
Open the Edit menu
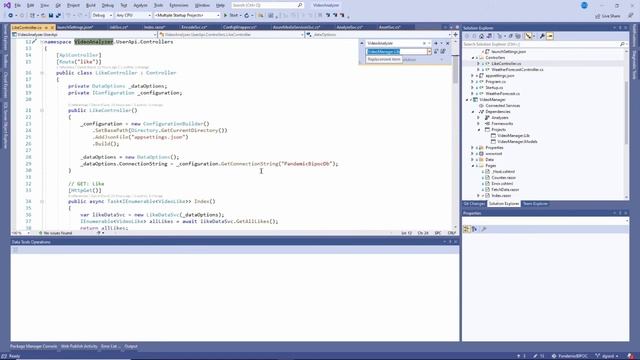tap(31, 5)
